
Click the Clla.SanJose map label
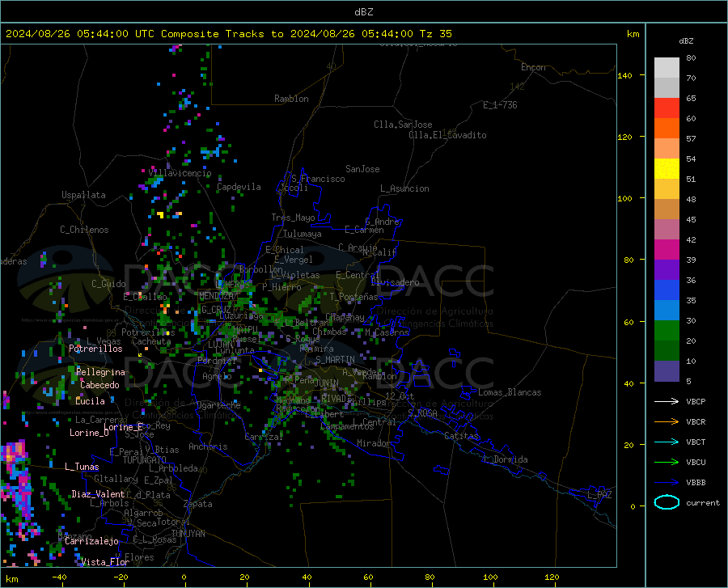click(x=403, y=125)
